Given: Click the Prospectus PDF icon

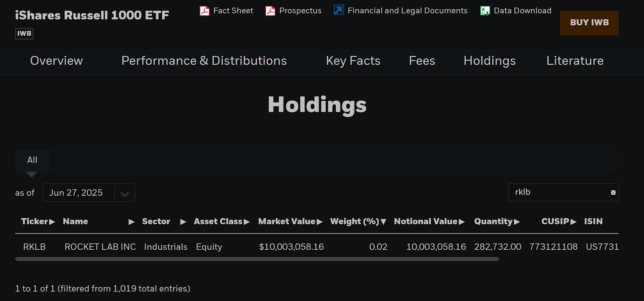Looking at the screenshot, I should (x=270, y=11).
